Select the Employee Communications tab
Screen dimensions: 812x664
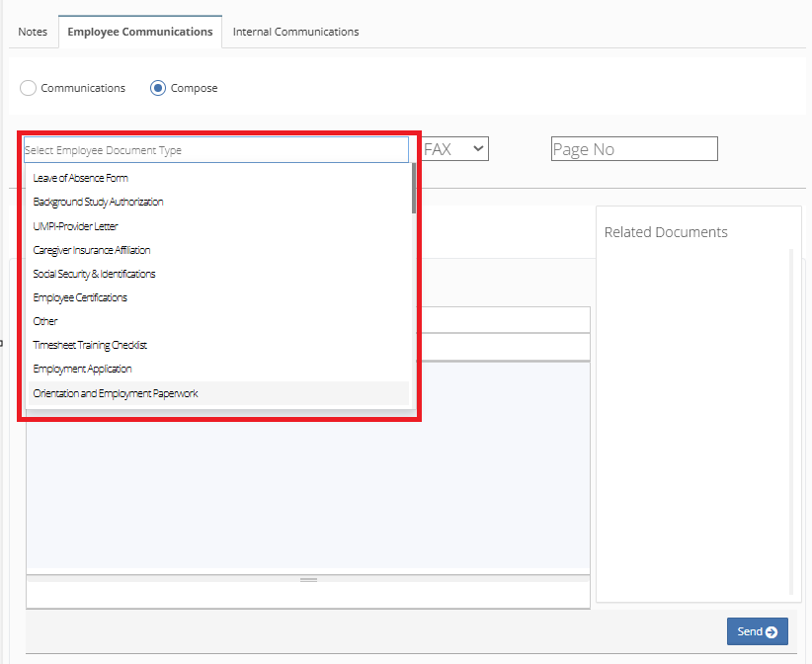pos(139,32)
